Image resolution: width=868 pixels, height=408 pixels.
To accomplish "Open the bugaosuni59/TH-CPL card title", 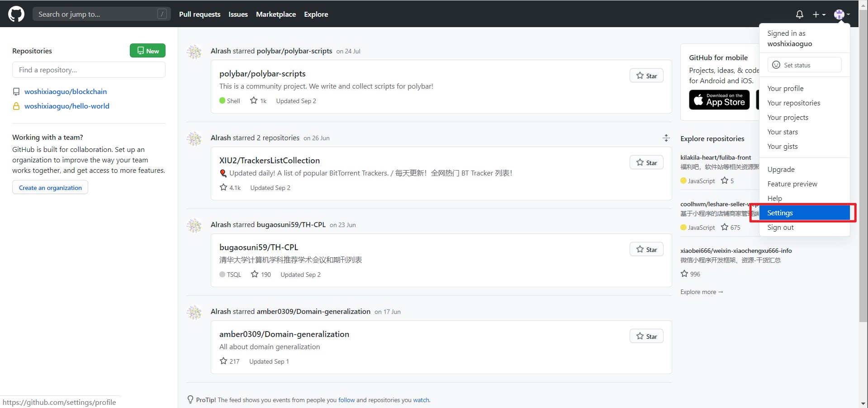I will coord(259,247).
